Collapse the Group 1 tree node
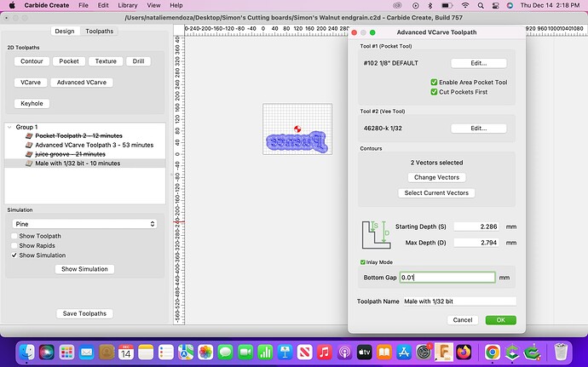This screenshot has height=367, width=588. pos(9,127)
